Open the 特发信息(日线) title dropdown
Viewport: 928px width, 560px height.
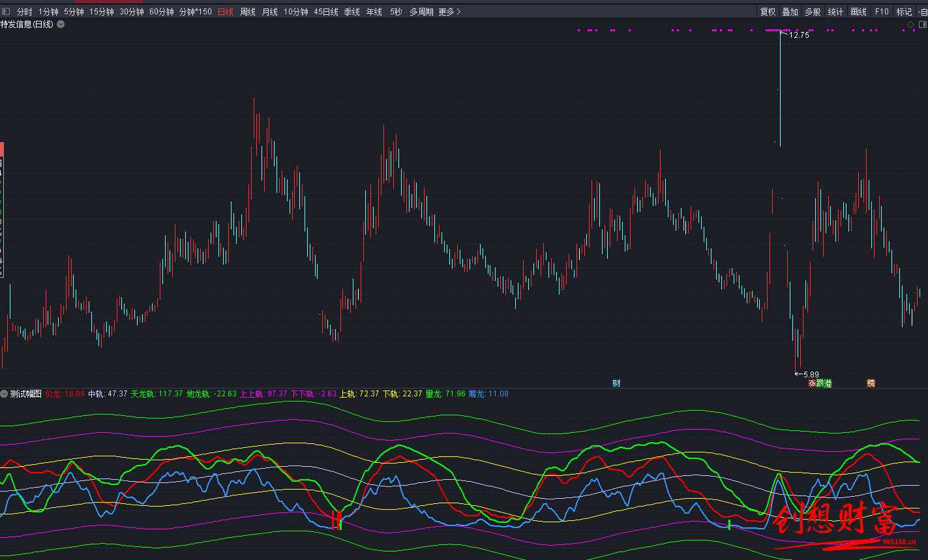click(x=61, y=24)
